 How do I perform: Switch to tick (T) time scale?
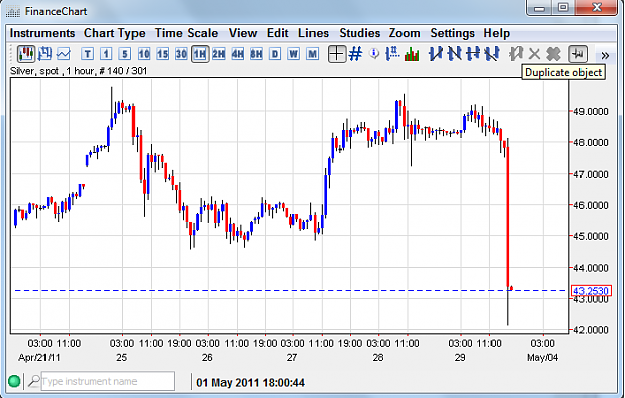88,53
